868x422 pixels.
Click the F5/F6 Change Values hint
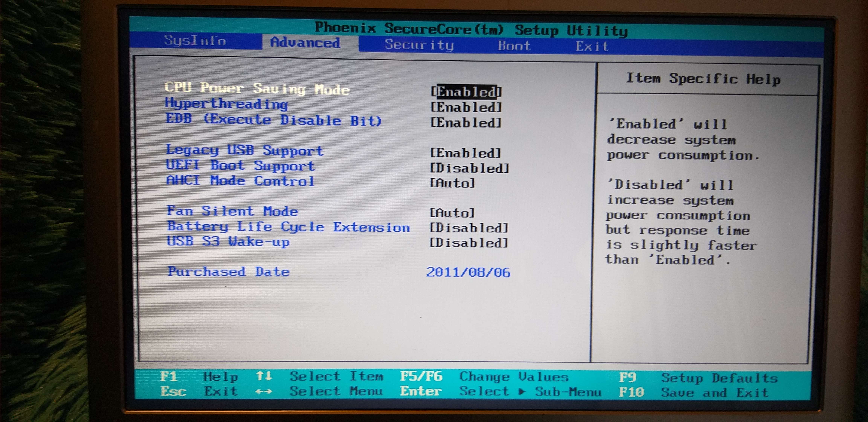(x=484, y=376)
